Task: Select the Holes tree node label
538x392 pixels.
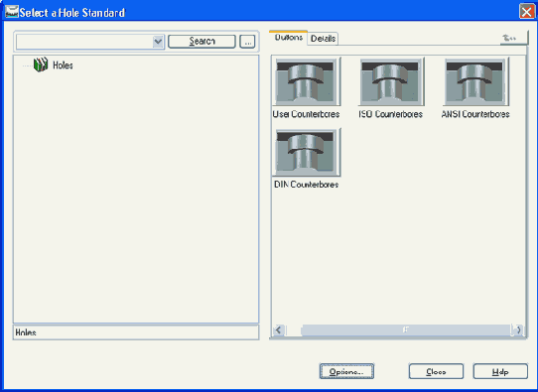Action: (63, 65)
